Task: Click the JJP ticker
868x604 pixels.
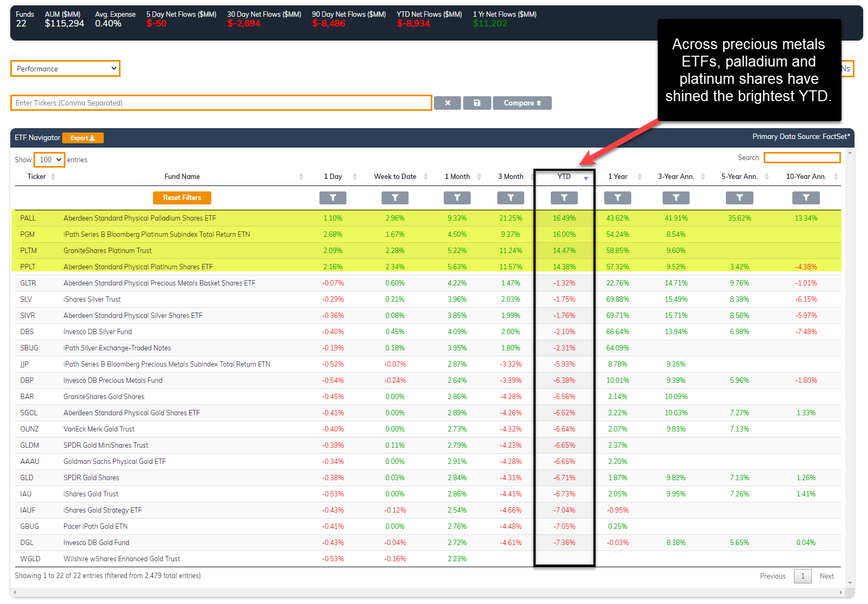Action: (x=24, y=364)
